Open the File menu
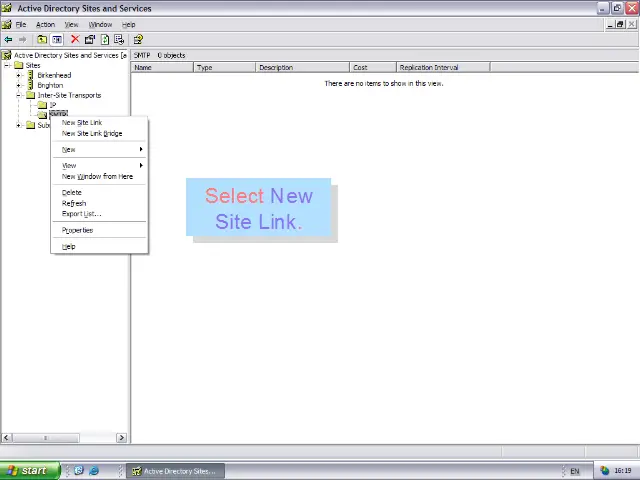This screenshot has width=640, height=480. pos(21,24)
